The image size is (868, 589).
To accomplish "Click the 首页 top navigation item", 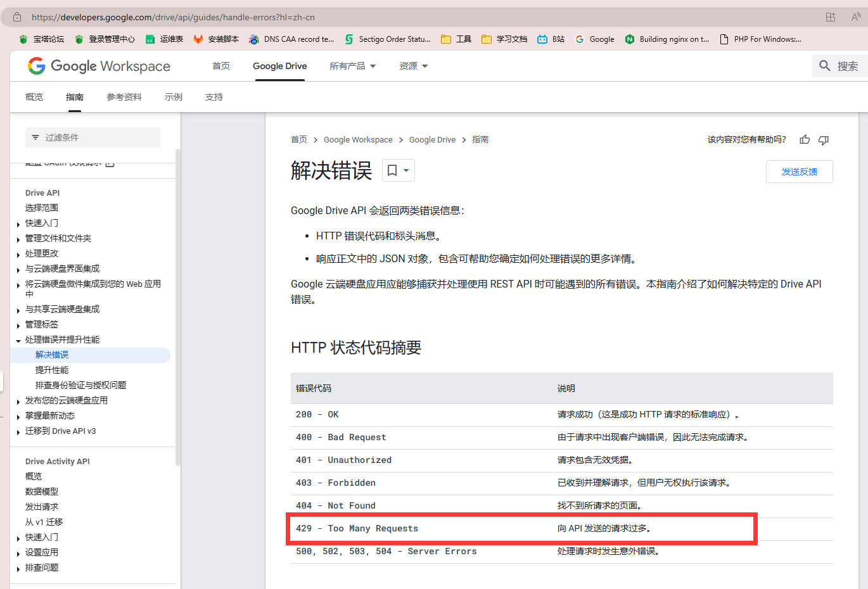I will click(221, 66).
